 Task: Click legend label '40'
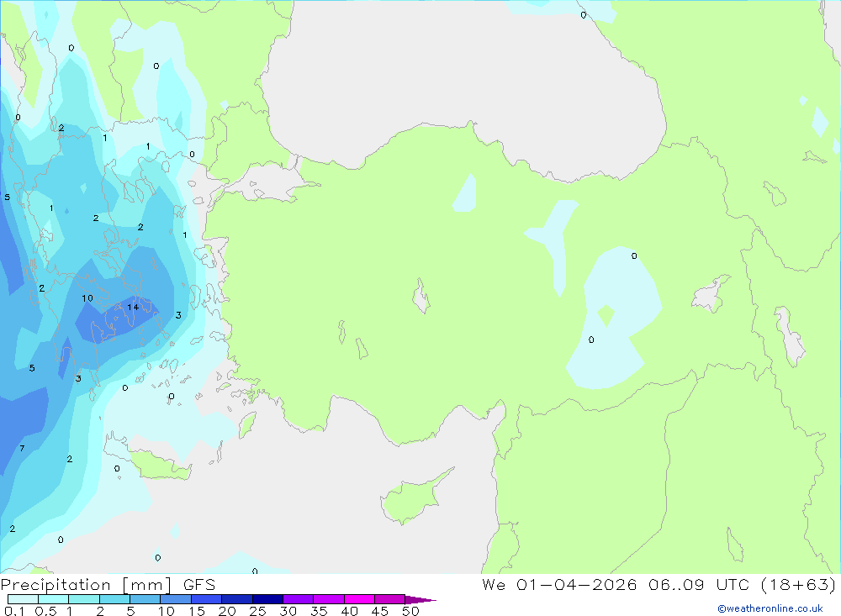click(350, 611)
